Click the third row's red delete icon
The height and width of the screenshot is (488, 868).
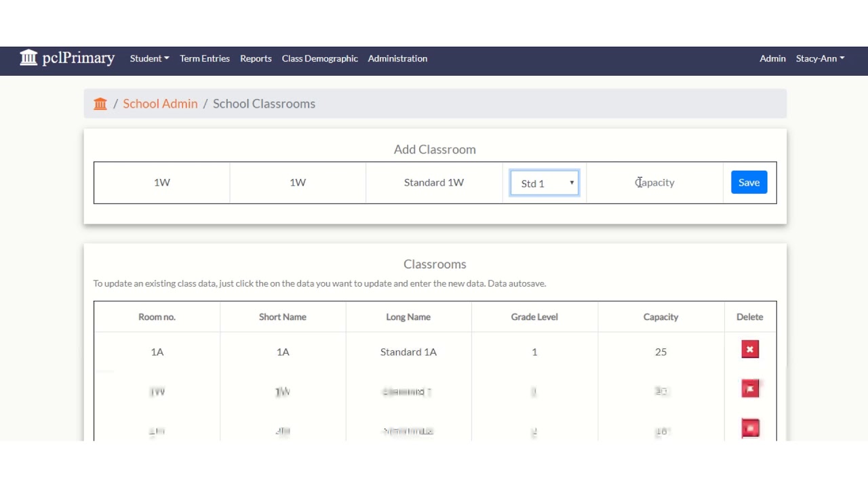[x=750, y=428]
